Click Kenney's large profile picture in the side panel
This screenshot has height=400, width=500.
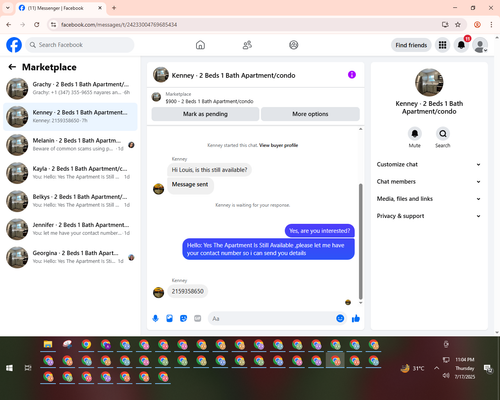point(429,82)
